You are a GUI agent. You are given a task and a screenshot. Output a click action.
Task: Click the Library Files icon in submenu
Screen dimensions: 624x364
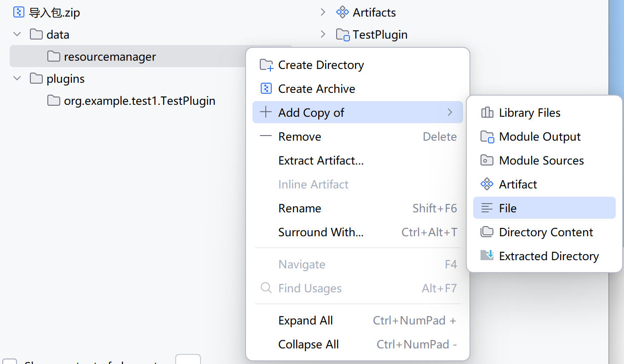point(487,113)
